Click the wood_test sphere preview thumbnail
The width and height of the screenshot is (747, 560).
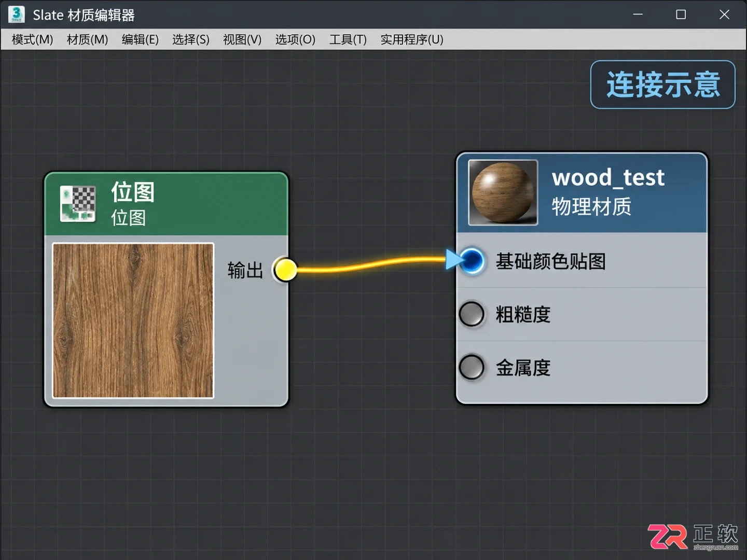503,192
